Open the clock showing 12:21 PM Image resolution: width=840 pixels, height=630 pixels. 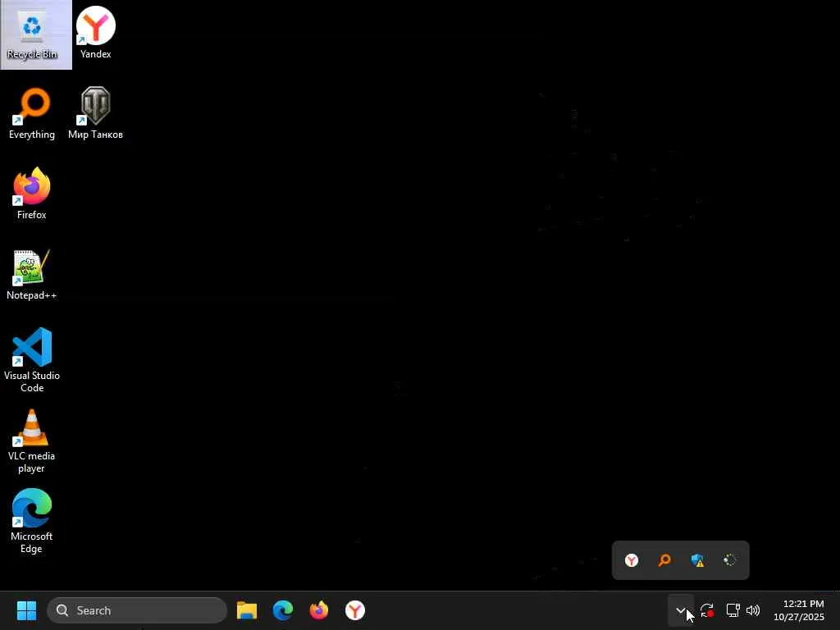coord(799,610)
